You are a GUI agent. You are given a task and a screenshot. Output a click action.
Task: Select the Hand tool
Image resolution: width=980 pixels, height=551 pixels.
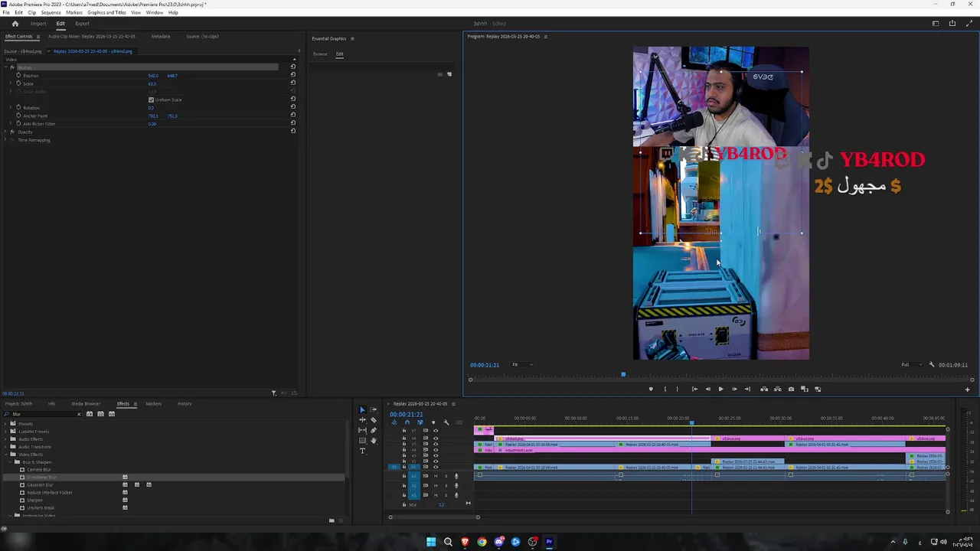click(x=374, y=441)
